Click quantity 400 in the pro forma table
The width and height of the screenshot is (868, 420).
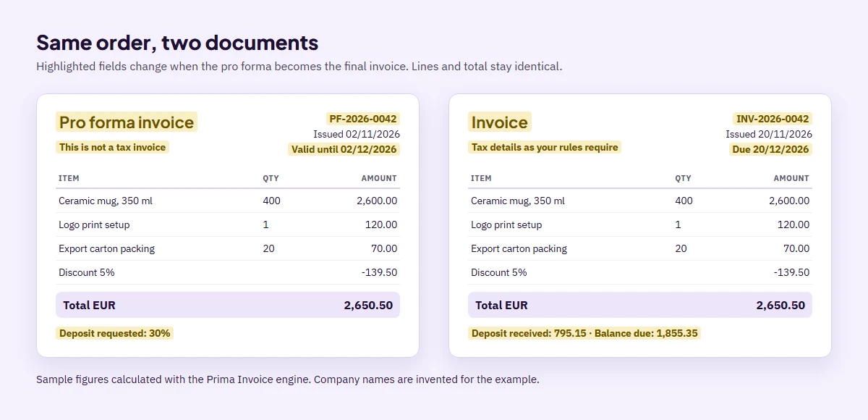(271, 201)
